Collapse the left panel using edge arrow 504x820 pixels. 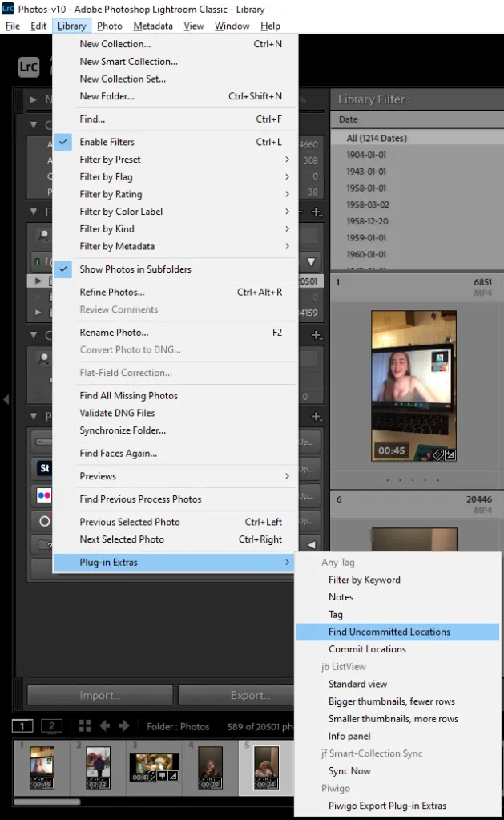point(6,398)
